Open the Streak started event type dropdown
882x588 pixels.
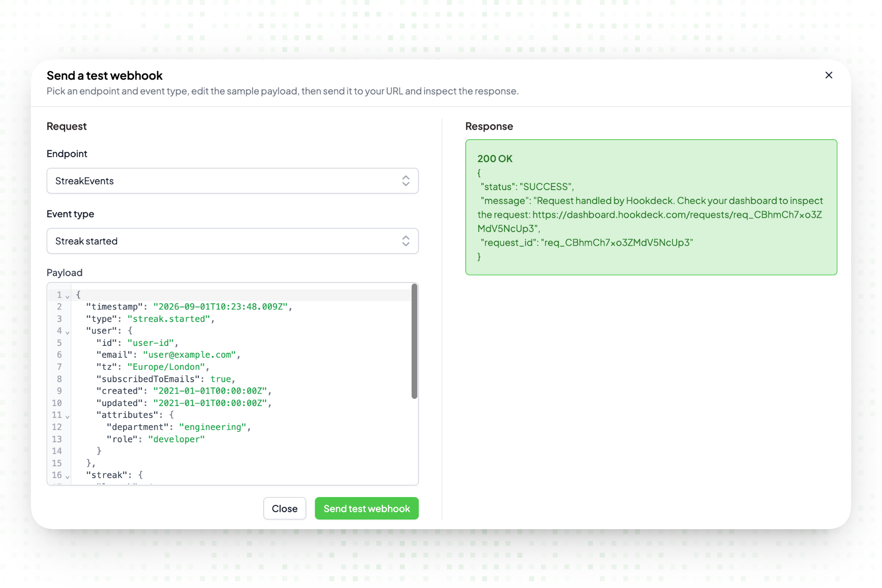(x=232, y=241)
